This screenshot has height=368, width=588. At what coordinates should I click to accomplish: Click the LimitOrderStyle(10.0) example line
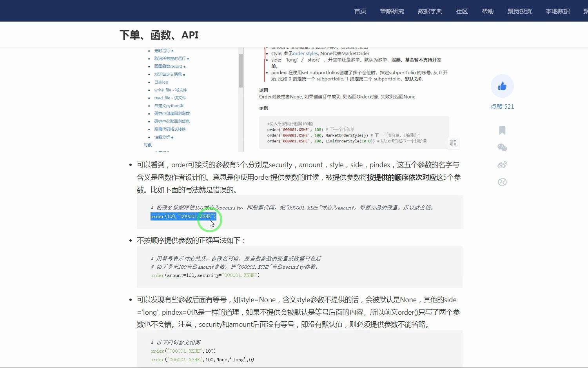click(x=347, y=141)
